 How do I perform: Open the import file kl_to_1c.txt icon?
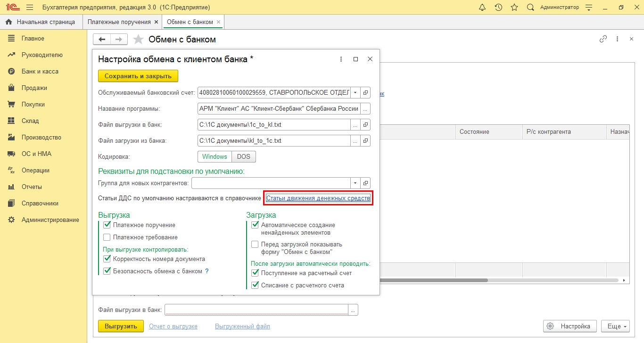pos(366,140)
